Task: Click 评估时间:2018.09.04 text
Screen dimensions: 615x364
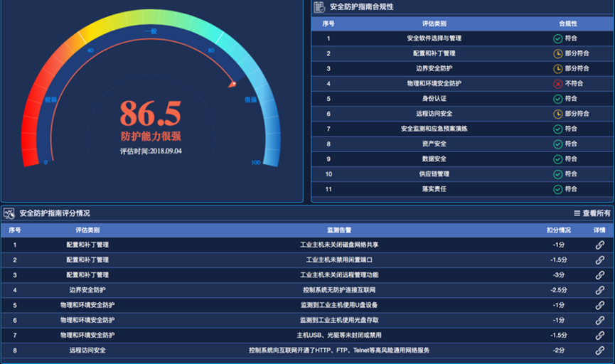Action: click(151, 151)
